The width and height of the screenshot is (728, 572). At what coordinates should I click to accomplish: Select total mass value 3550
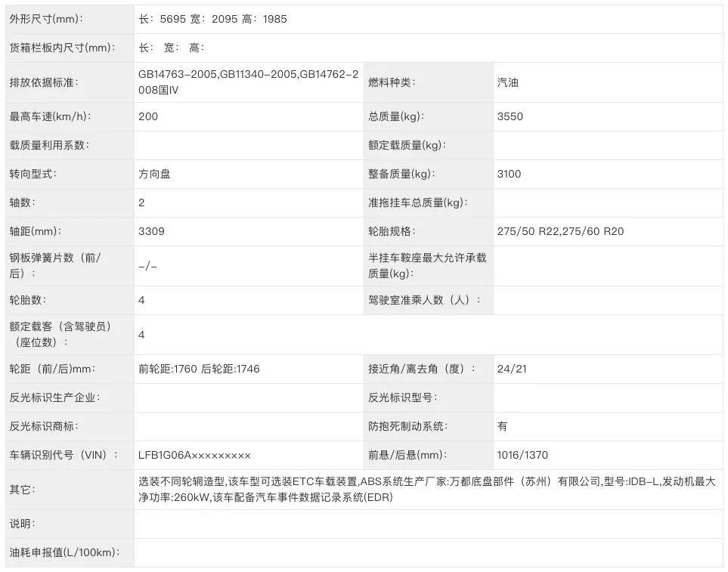point(510,116)
